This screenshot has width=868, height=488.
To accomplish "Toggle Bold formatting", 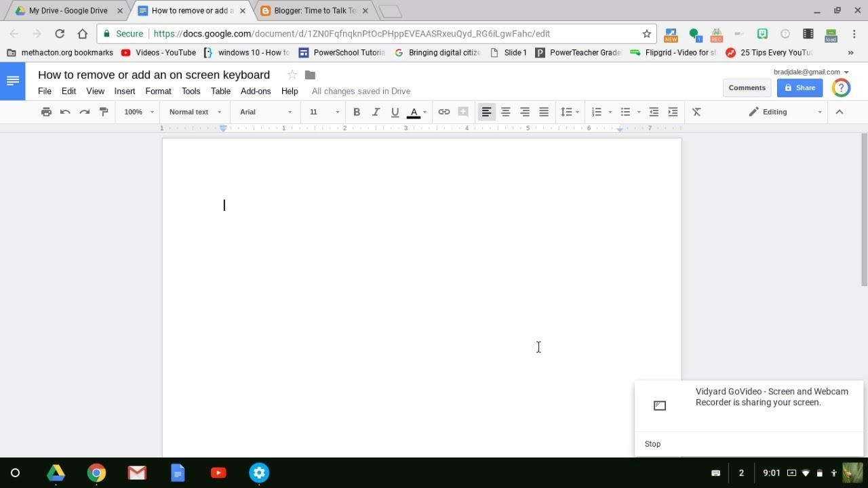I will (357, 112).
